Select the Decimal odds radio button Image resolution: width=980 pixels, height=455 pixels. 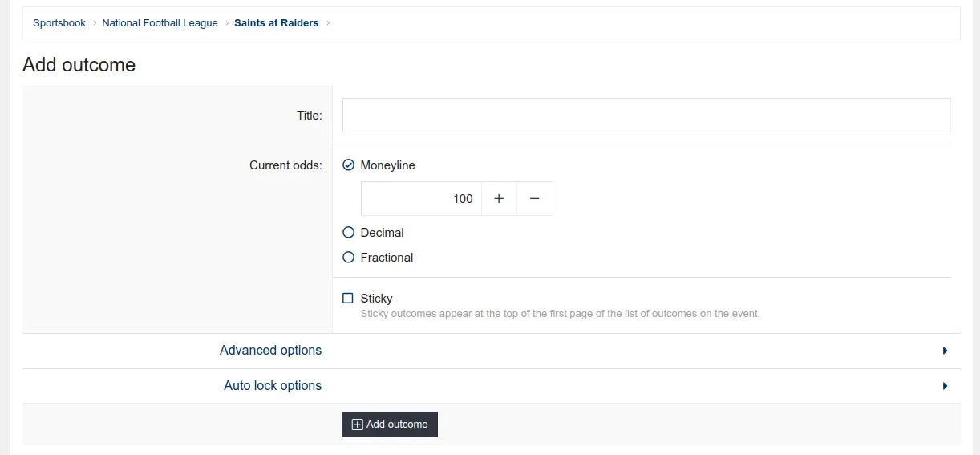click(x=348, y=233)
